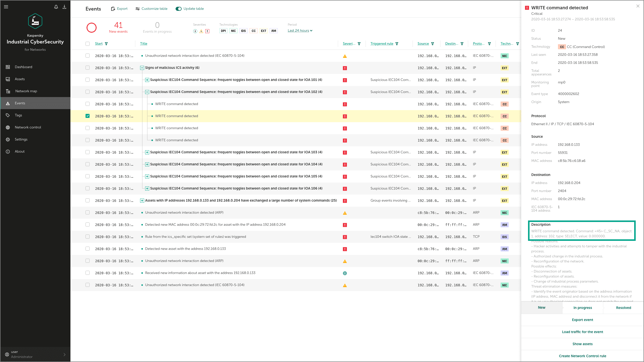
Task: Click Create Network Control rule
Action: [x=582, y=356]
